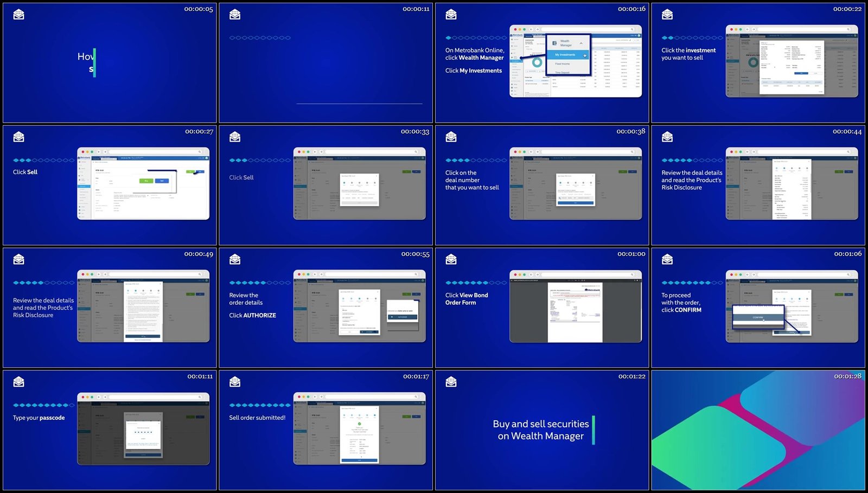Click the zoomed CONFIRM button in the 00:01:06 frame
This screenshot has height=493, width=868.
[758, 317]
